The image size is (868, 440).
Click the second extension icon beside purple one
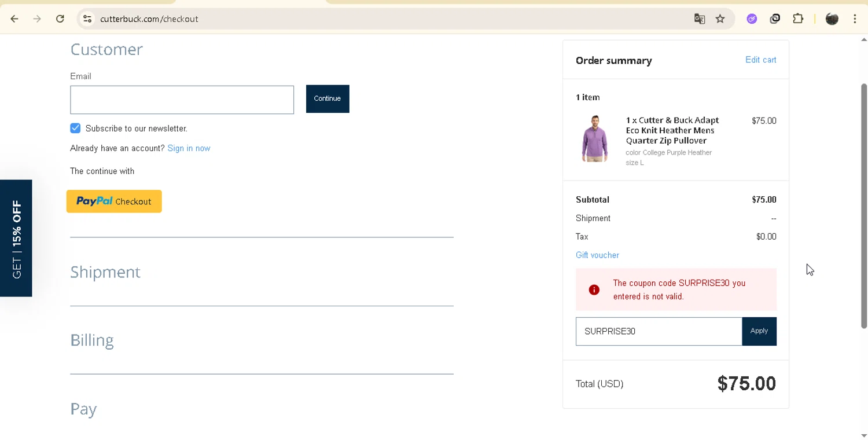coord(775,19)
